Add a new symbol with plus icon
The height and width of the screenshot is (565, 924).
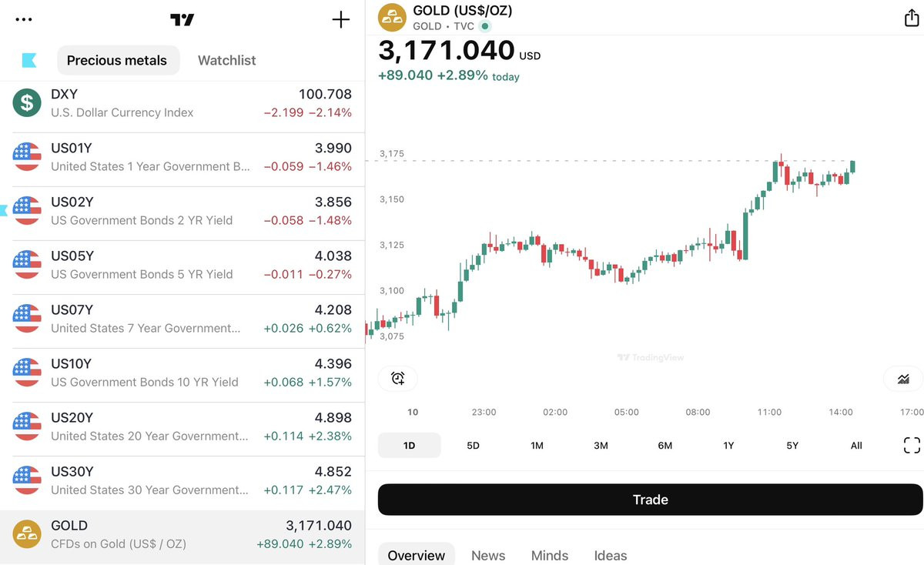pyautogui.click(x=340, y=20)
